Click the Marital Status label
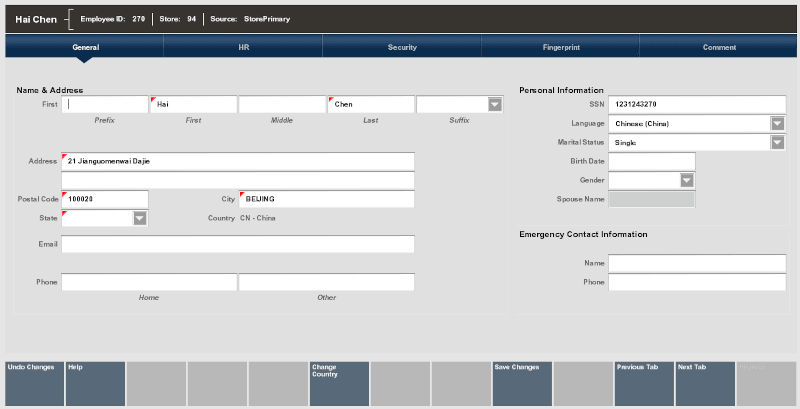800x409 pixels. coord(581,142)
